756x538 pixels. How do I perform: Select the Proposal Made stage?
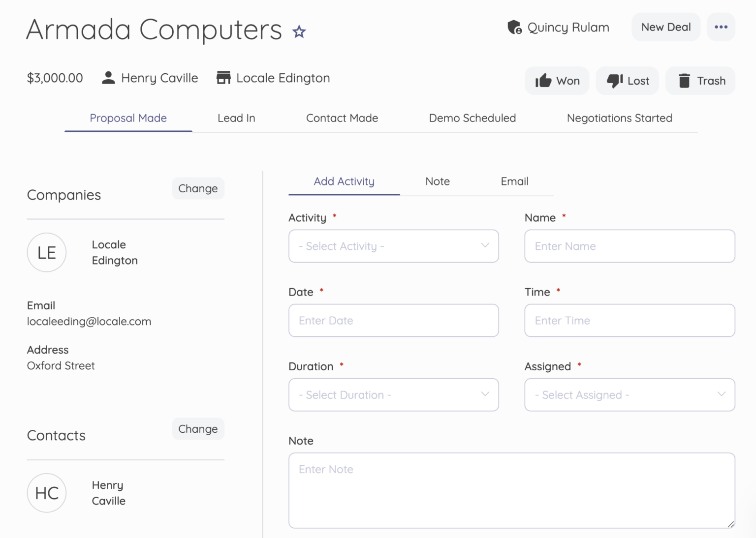(x=128, y=118)
